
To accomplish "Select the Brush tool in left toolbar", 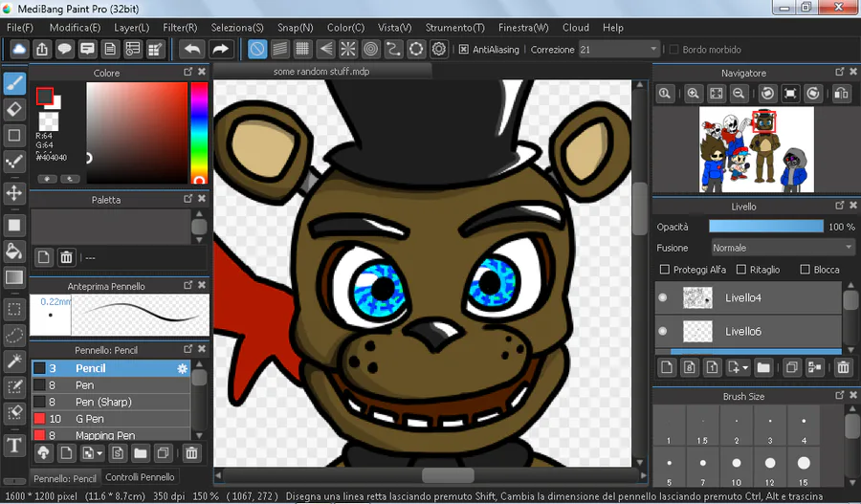I will pos(14,83).
